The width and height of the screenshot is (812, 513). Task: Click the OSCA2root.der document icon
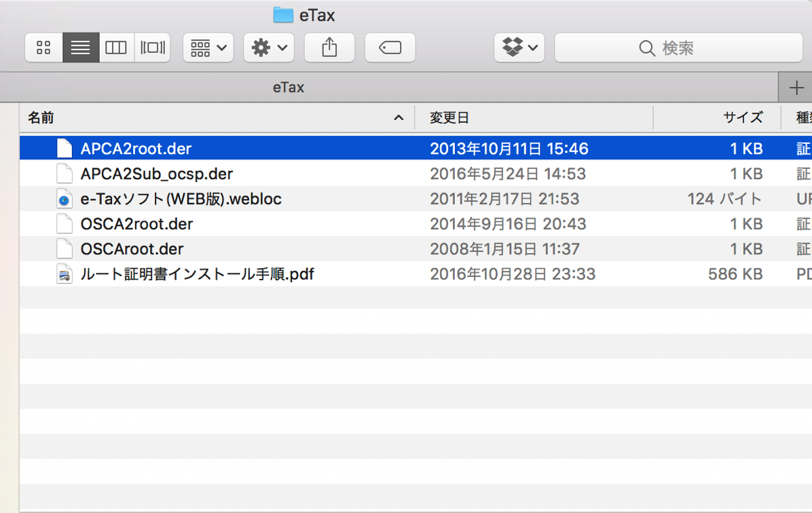point(64,224)
